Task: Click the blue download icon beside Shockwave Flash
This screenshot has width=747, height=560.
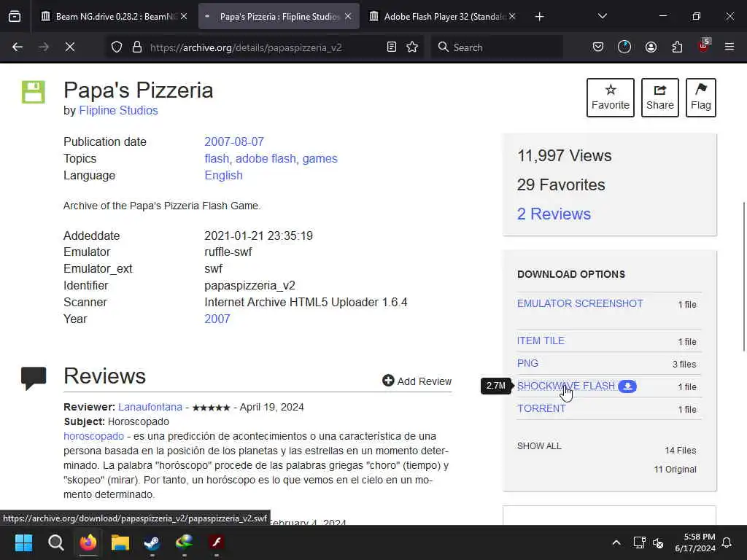Action: (x=627, y=386)
